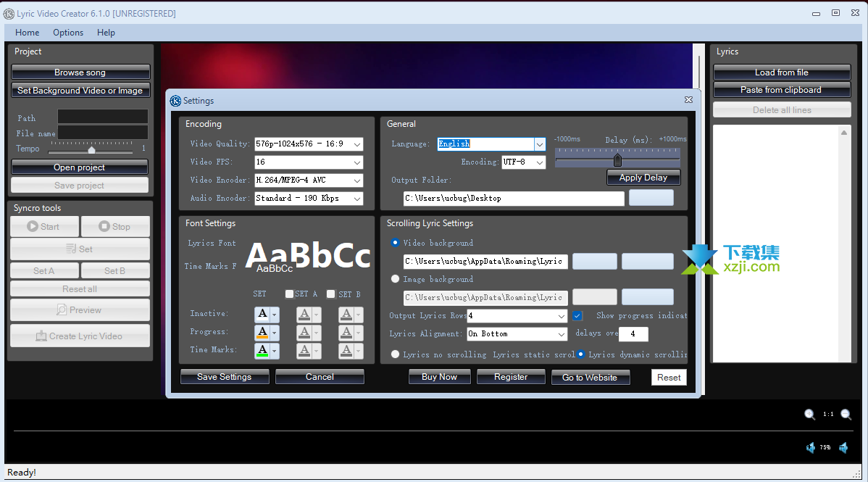Screen dimensions: 868x482
Task: Open the Help menu
Action: click(106, 33)
